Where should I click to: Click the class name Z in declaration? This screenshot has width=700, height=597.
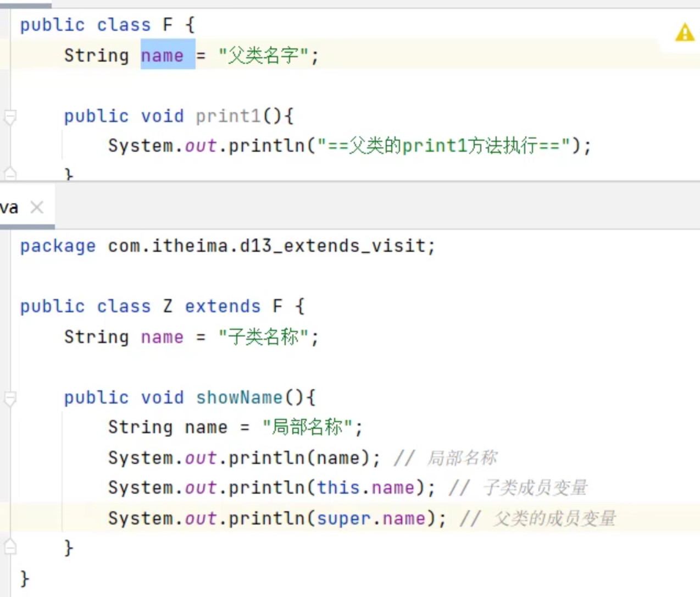click(x=168, y=306)
